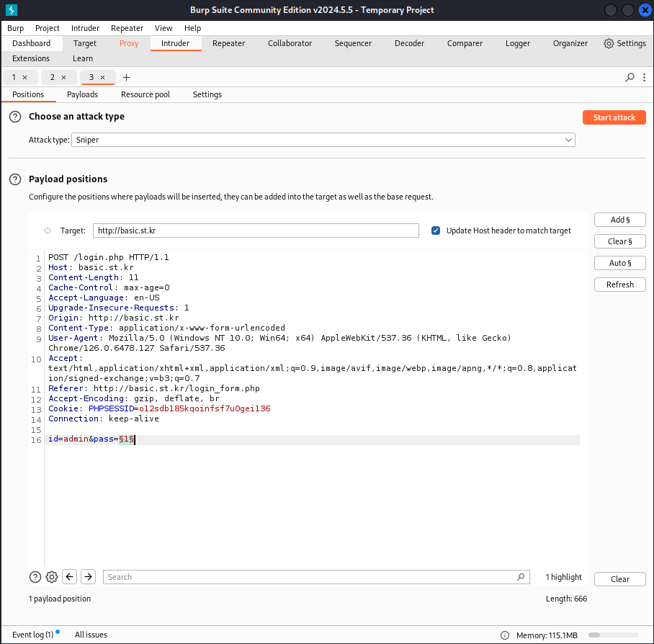Go to next search match arrow
The image size is (654, 644).
pos(89,577)
